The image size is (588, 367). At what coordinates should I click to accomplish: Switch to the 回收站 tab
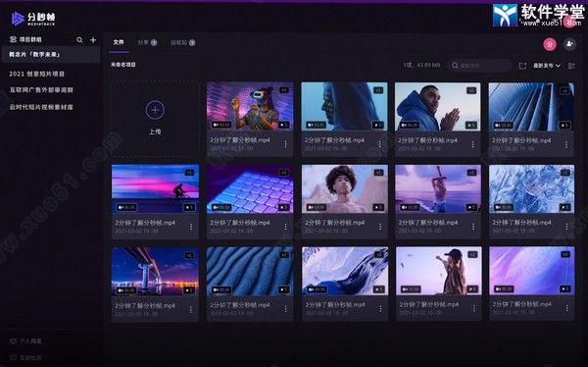[x=182, y=42]
